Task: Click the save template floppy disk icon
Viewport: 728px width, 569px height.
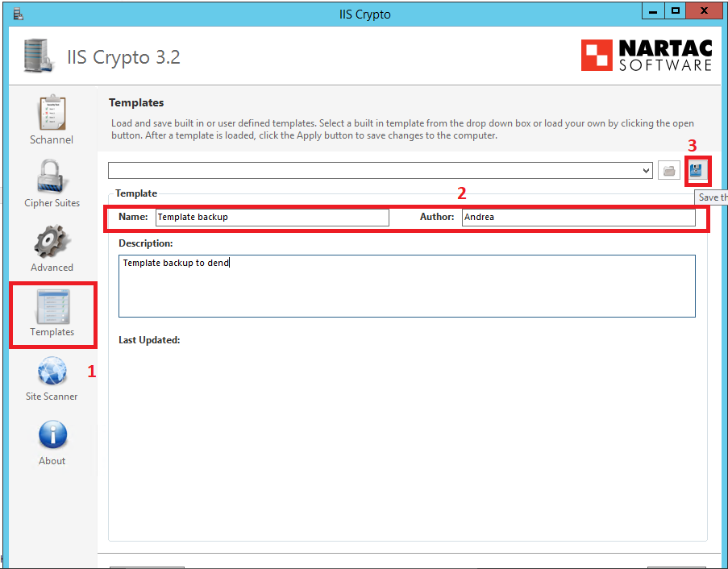Action: [696, 170]
